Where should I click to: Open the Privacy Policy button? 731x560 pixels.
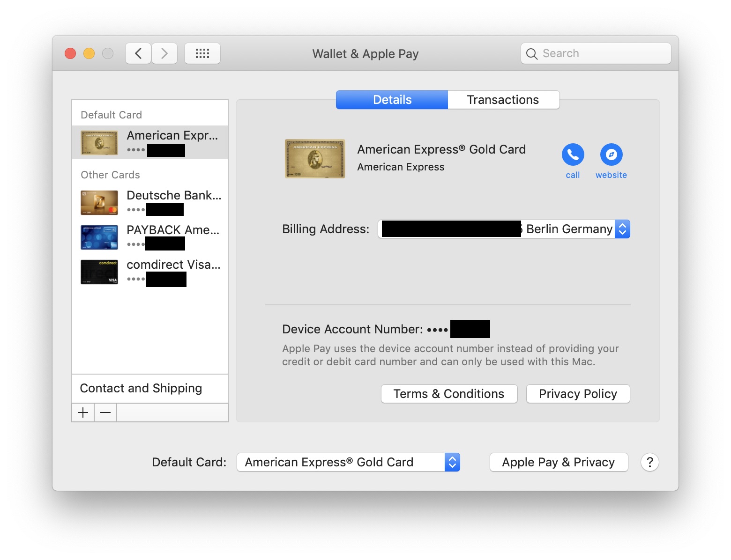click(x=578, y=394)
